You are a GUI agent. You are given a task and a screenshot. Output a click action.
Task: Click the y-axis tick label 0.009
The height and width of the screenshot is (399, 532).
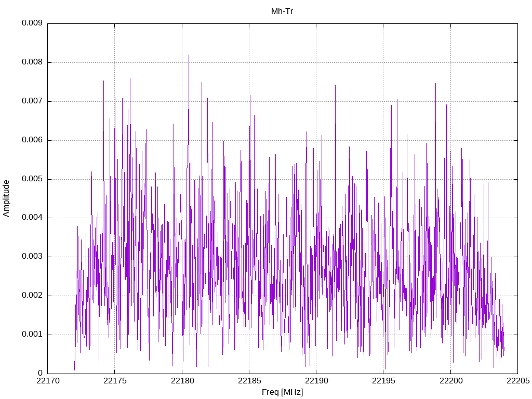(x=32, y=23)
